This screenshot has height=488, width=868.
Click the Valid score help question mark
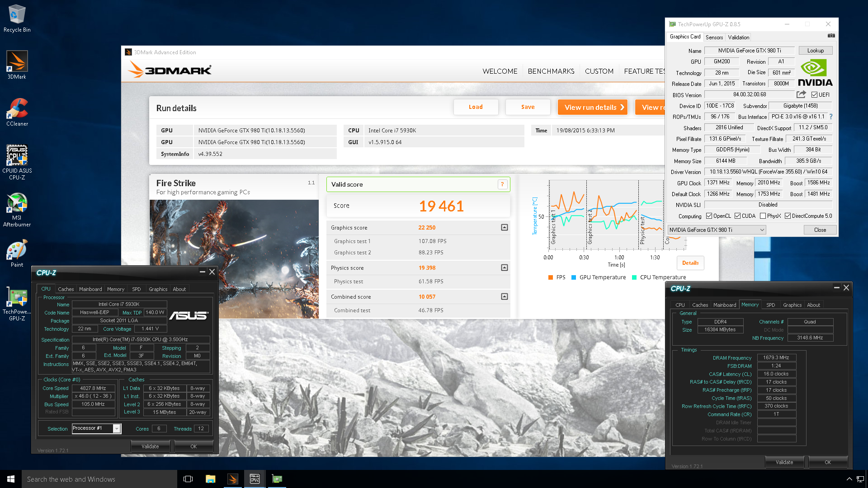[502, 184]
